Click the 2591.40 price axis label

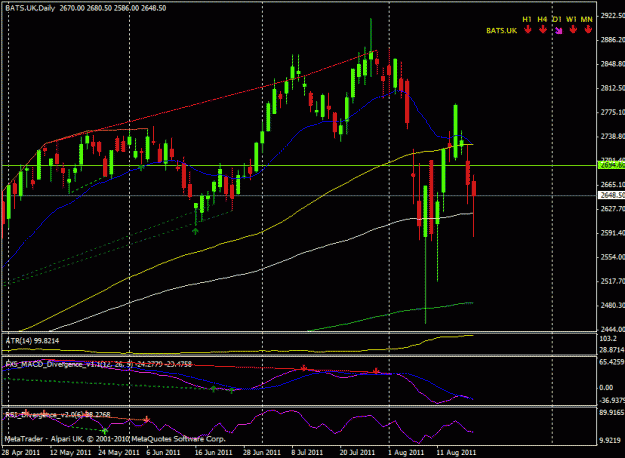tap(613, 233)
